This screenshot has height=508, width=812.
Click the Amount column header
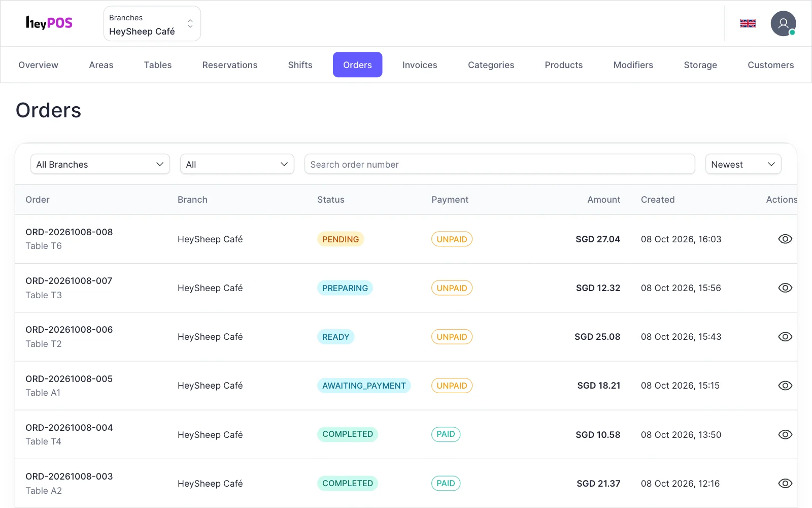603,200
